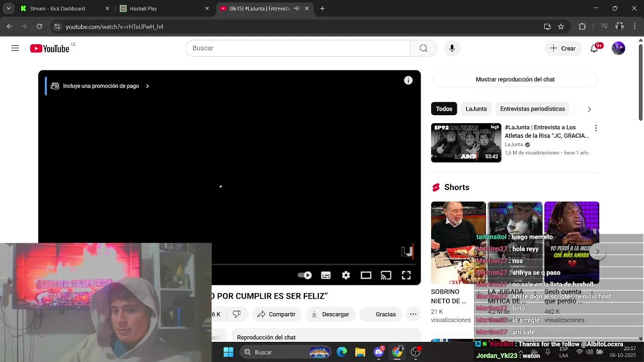Open the YouTube account avatar menu
The width and height of the screenshot is (644, 362).
tap(618, 48)
